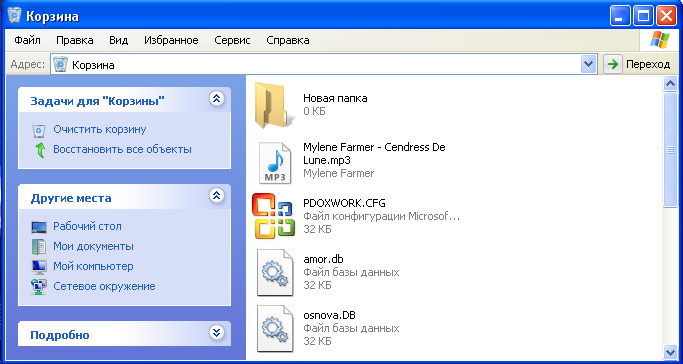The width and height of the screenshot is (683, 364).
Task: Select the osnova.DB file icon
Action: click(274, 328)
